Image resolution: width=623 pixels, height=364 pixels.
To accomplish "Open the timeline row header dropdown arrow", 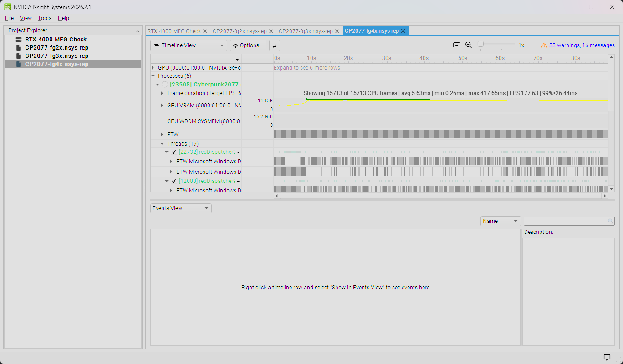I will [x=237, y=60].
